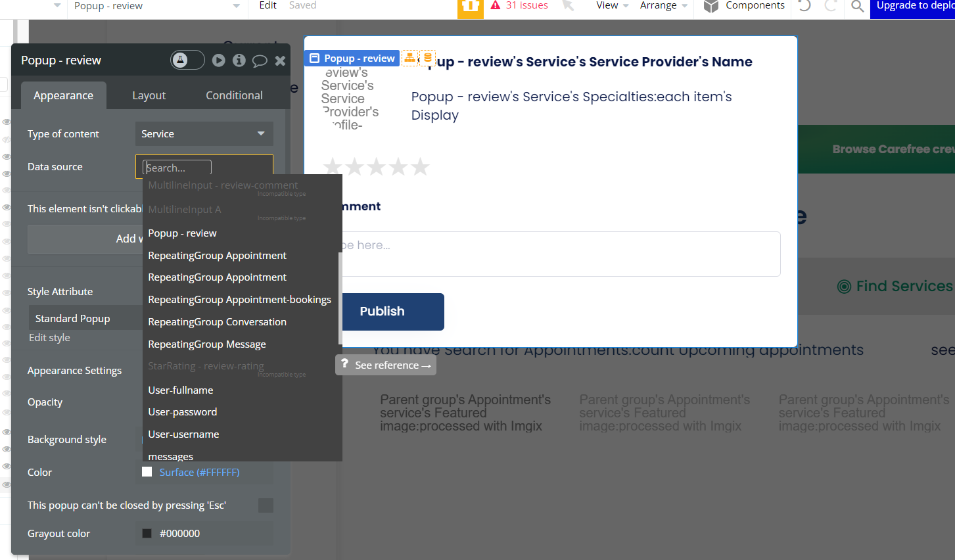Click the Edit style link under Standard Popup

click(x=49, y=337)
